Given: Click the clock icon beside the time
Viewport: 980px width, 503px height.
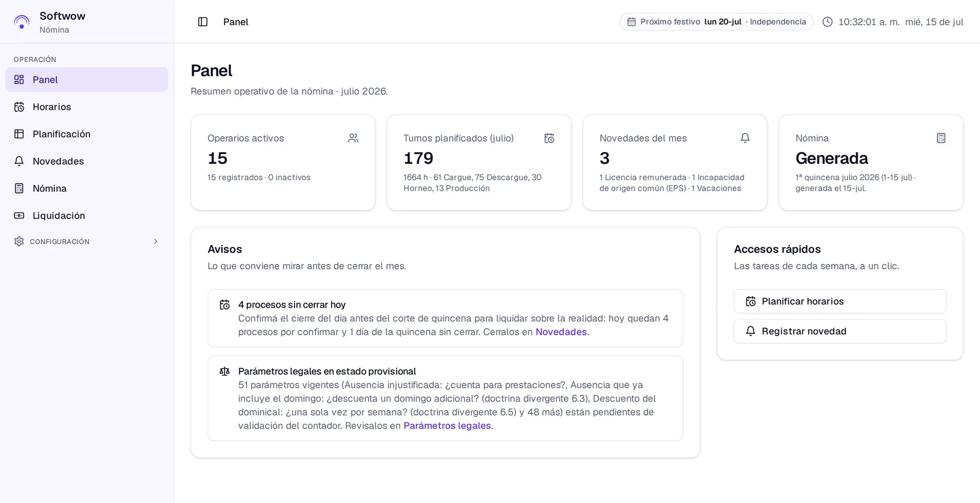Looking at the screenshot, I should [x=828, y=22].
